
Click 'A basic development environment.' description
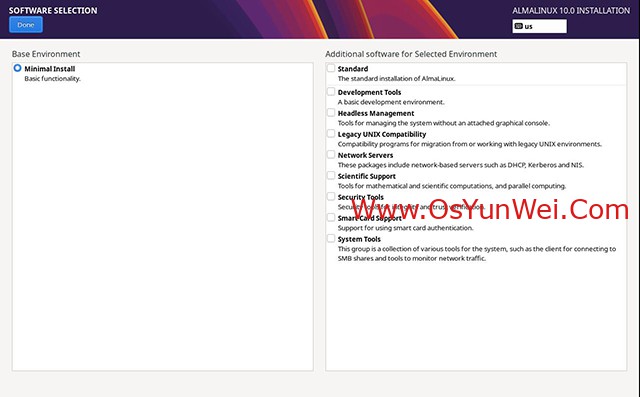click(x=391, y=102)
